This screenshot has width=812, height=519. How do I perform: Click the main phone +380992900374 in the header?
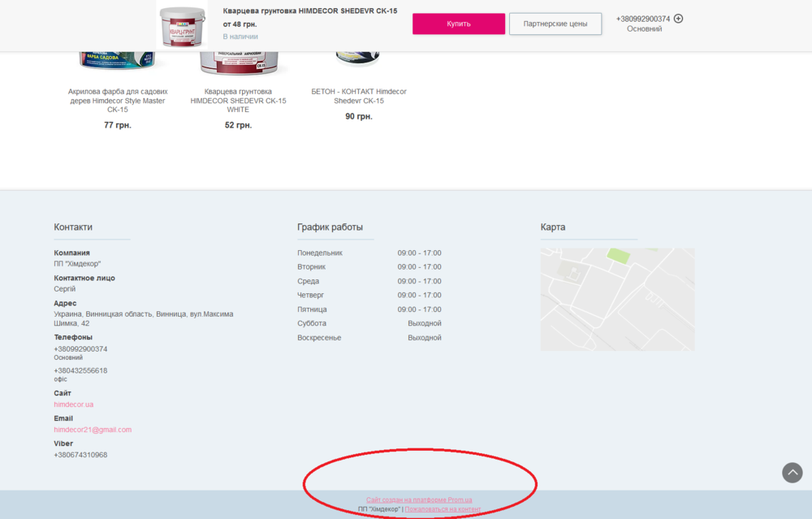pyautogui.click(x=644, y=18)
